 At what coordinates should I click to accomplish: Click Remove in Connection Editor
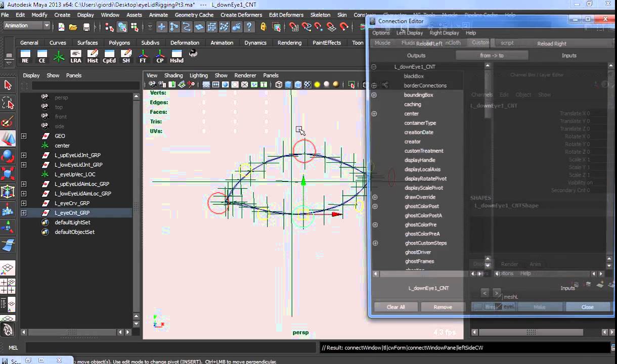pos(443,307)
